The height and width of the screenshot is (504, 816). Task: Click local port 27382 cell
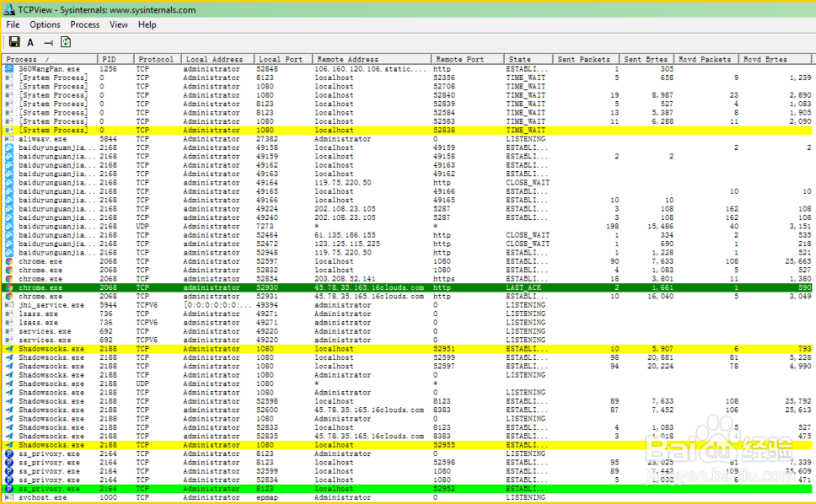[267, 139]
